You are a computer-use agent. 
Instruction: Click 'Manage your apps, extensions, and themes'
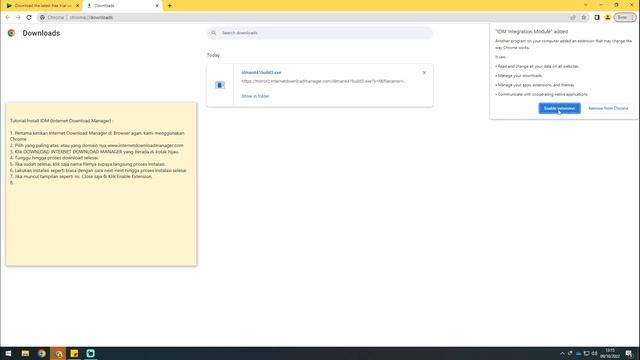[535, 85]
